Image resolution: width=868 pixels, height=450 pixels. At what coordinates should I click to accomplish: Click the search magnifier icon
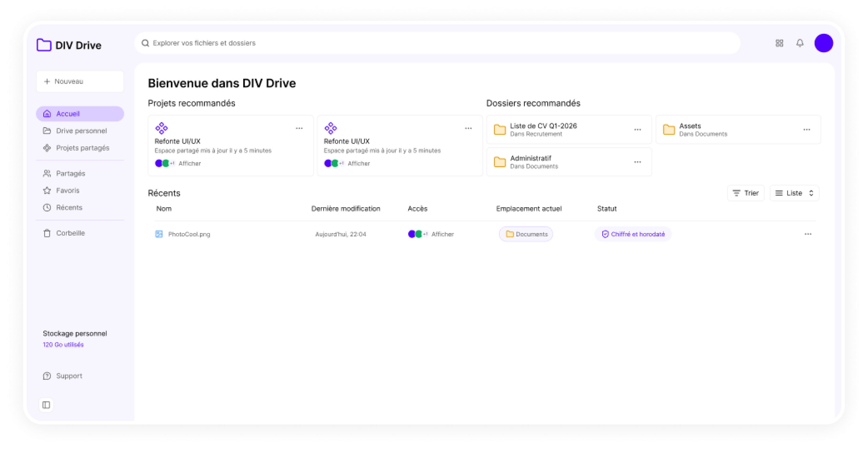pos(145,43)
